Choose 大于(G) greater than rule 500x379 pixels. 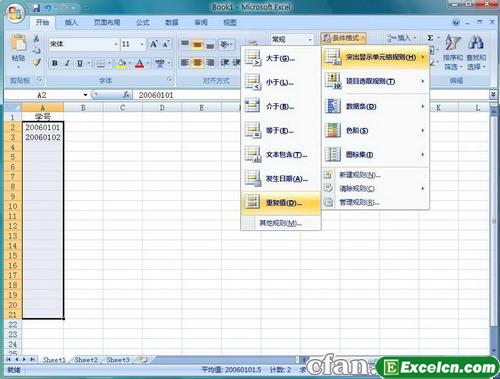tap(281, 58)
